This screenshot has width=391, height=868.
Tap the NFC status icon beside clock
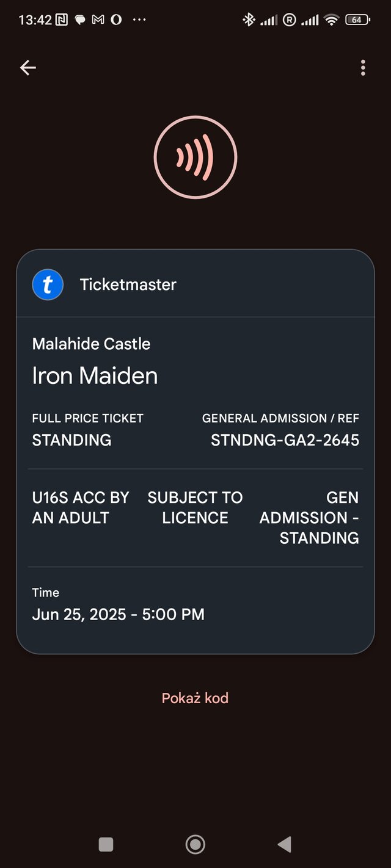tap(62, 20)
